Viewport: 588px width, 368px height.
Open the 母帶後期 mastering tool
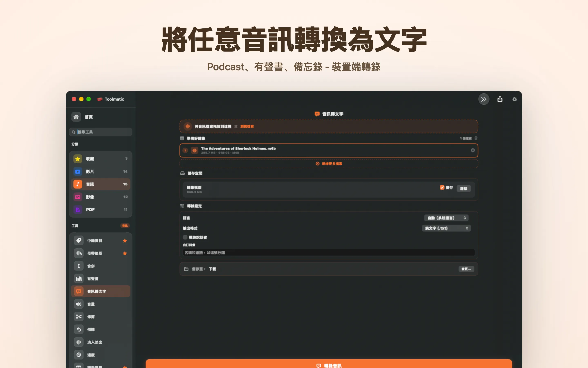tap(101, 253)
